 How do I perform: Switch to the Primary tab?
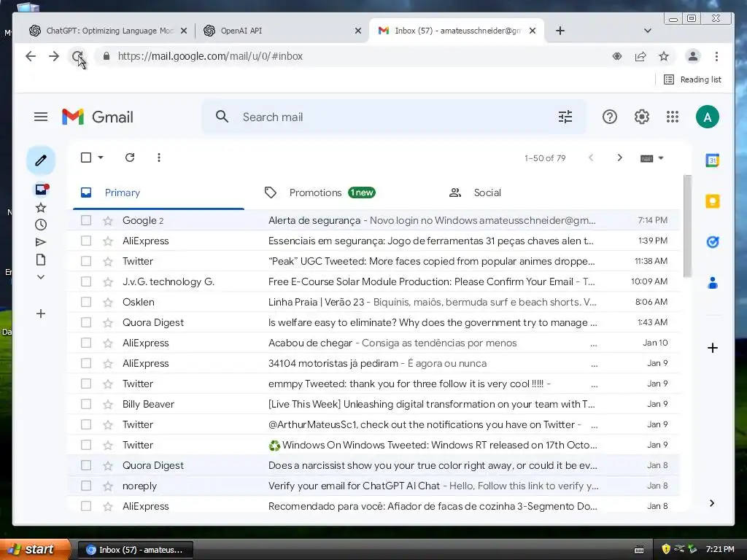click(158, 192)
